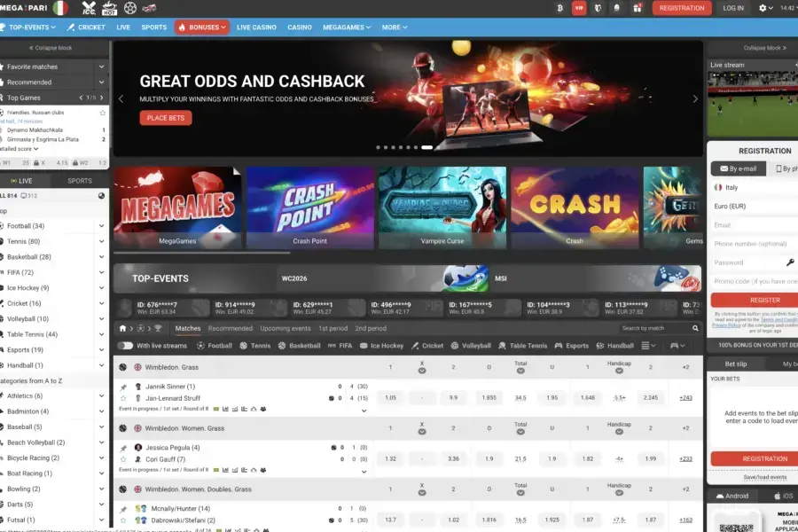Open Save/load events link
The width and height of the screenshot is (798, 532).
765,477
